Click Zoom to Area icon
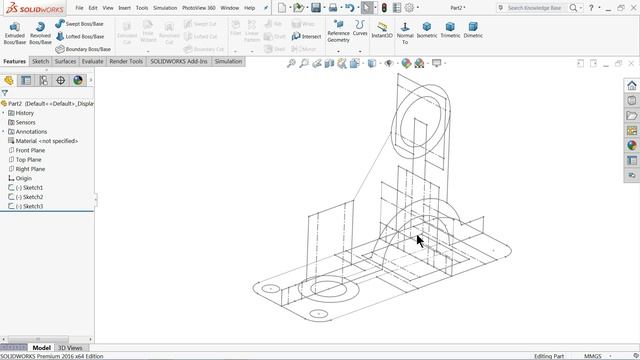This screenshot has width=640, height=360. click(304, 63)
